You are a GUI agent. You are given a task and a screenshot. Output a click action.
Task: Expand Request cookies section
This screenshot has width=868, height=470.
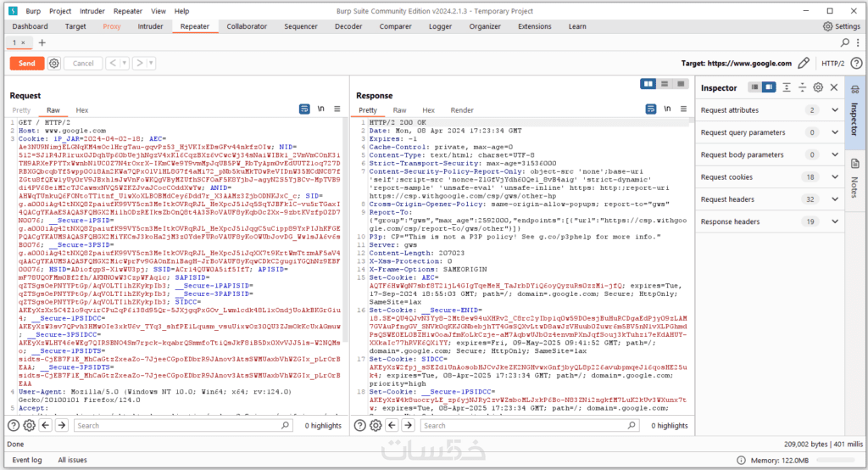click(x=770, y=176)
